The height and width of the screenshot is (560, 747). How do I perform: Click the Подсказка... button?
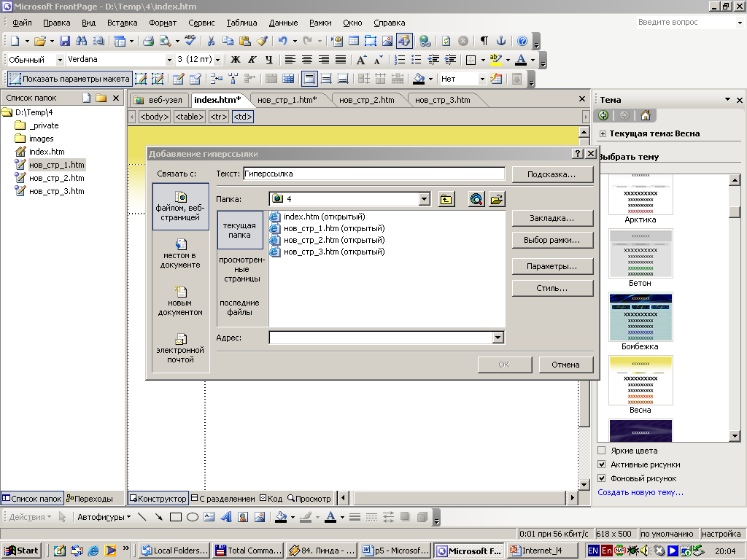(x=552, y=174)
